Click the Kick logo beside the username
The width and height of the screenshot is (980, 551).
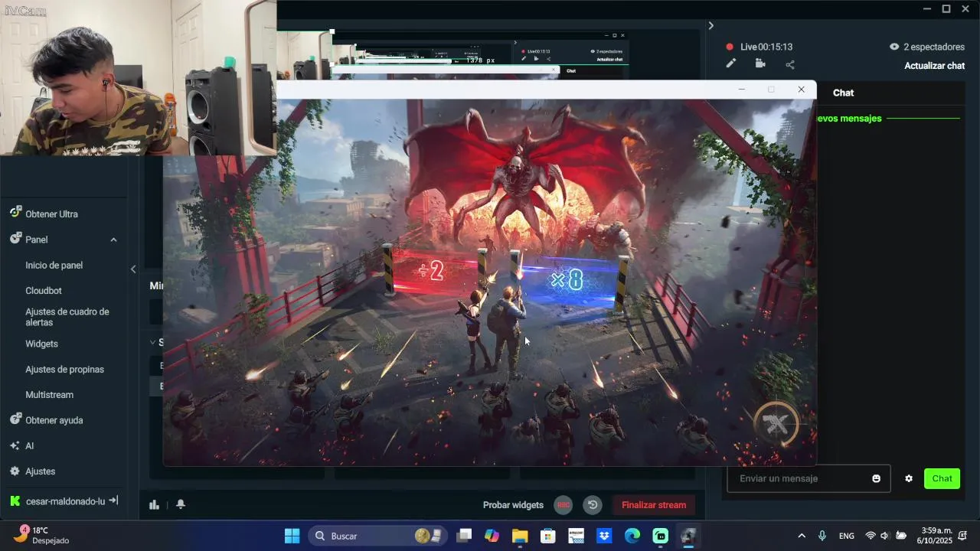[15, 501]
